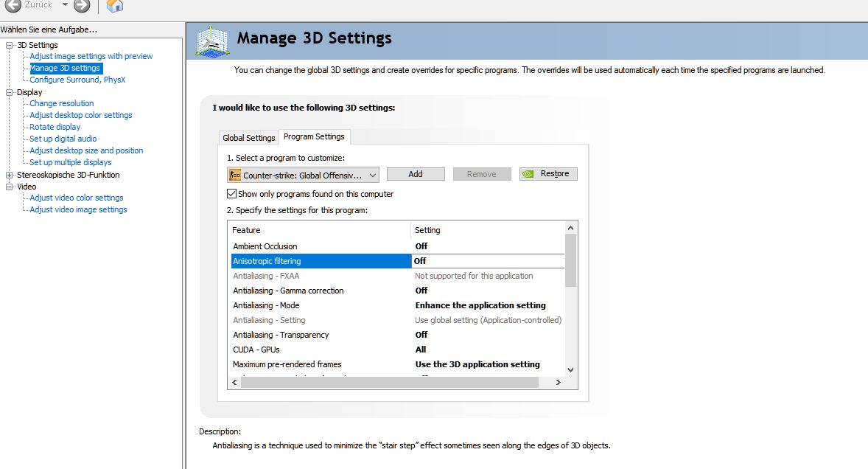Screen dimensions: 868x469
Task: Open the Back button history dropdown arrow
Action: 65,5
